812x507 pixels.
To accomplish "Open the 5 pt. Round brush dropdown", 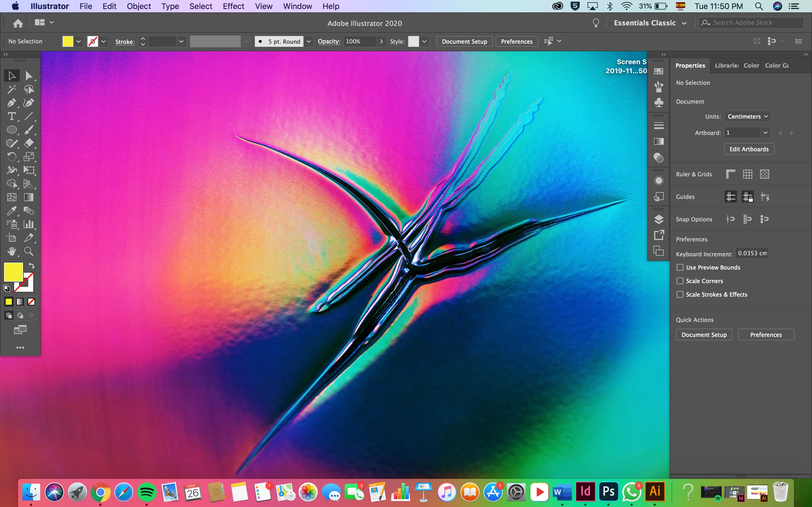I will tap(309, 41).
